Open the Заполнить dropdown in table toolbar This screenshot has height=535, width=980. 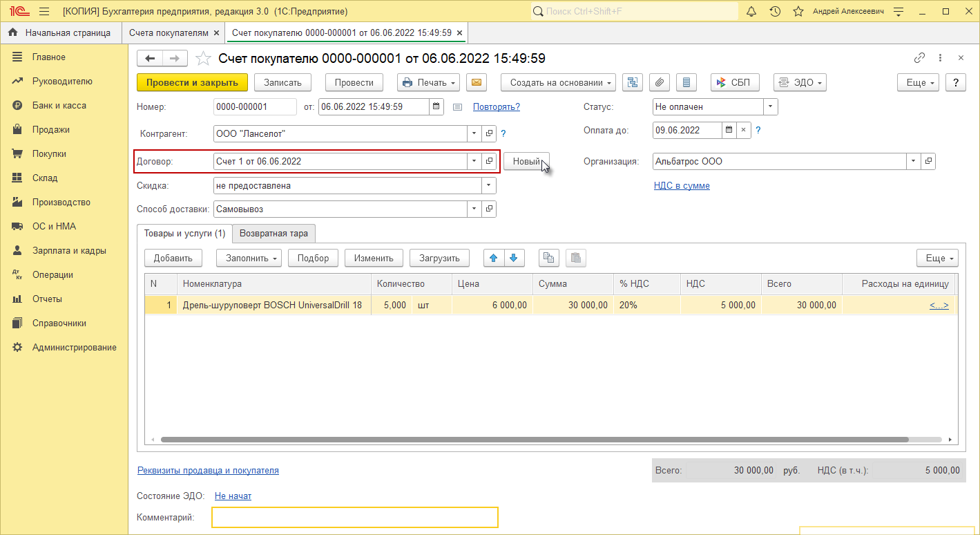[x=249, y=258]
